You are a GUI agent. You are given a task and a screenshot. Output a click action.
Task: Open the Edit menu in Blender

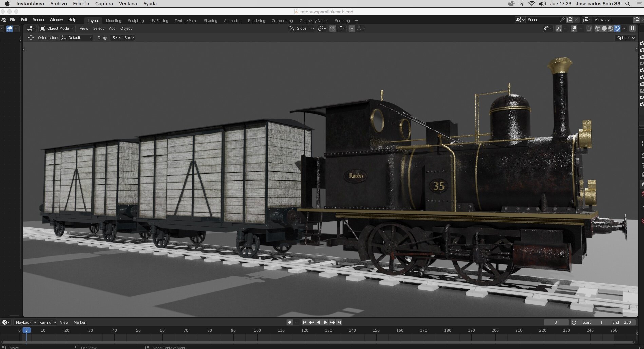pos(24,20)
